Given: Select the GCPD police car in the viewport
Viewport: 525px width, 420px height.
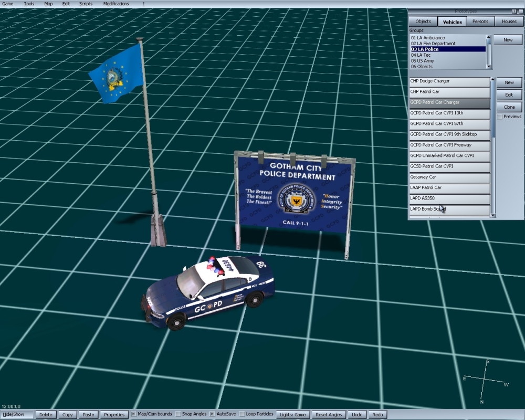Looking at the screenshot, I should coord(207,292).
